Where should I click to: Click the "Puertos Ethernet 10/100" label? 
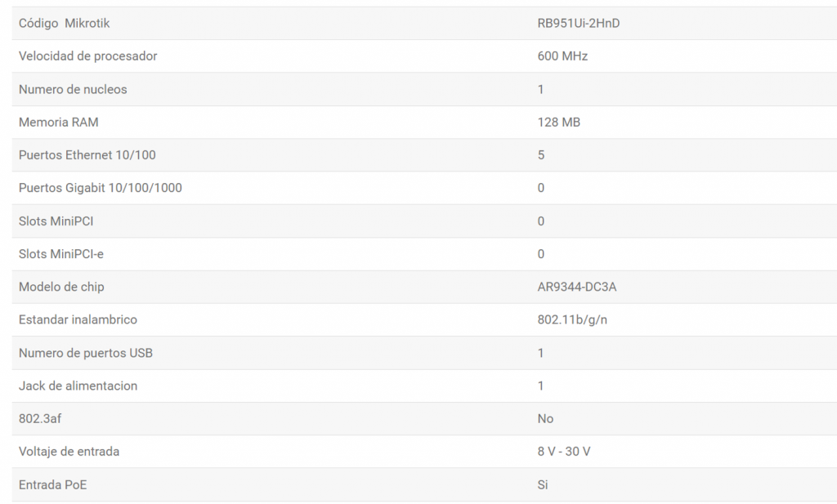coord(87,155)
